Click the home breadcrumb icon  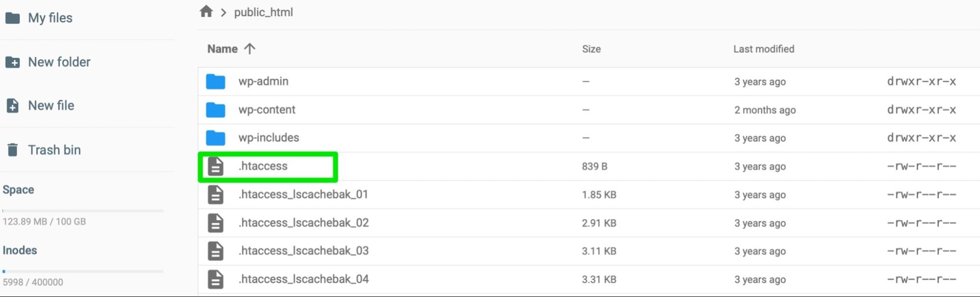(206, 11)
